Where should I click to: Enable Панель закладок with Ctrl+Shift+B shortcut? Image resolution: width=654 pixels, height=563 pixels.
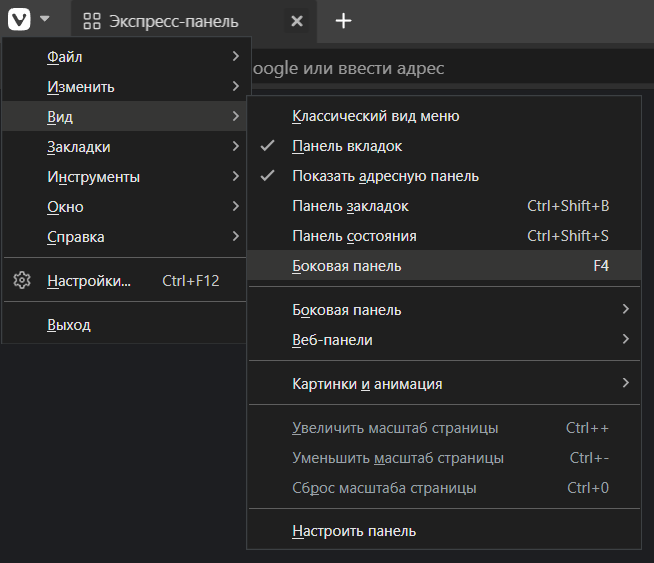click(x=350, y=206)
